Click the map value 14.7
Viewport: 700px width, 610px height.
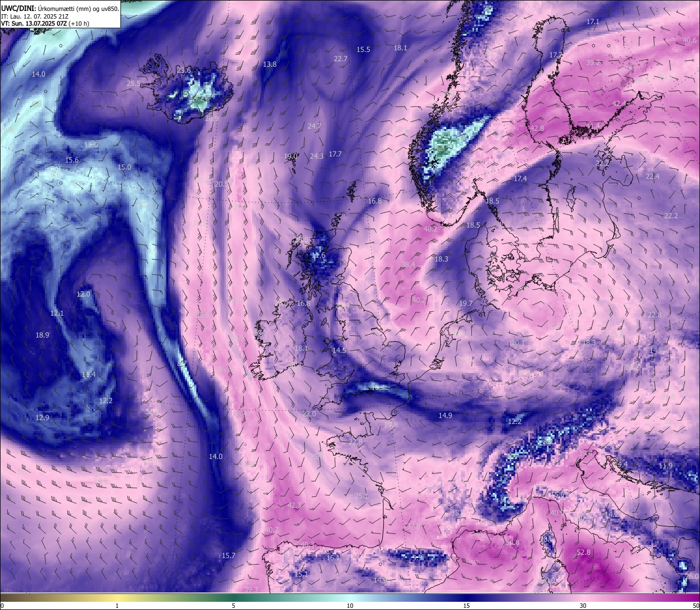tap(656, 350)
